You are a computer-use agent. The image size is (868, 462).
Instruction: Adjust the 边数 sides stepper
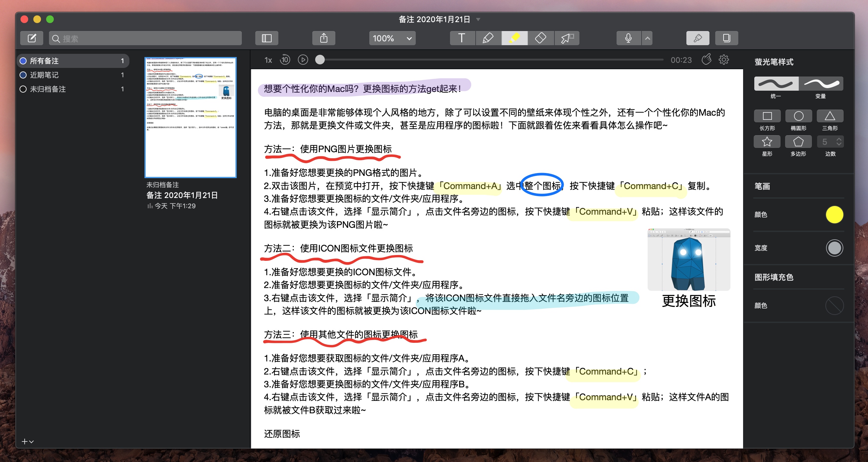pos(839,142)
